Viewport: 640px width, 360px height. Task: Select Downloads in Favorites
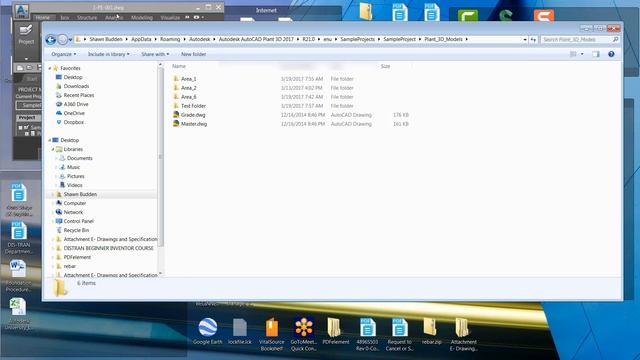76,86
